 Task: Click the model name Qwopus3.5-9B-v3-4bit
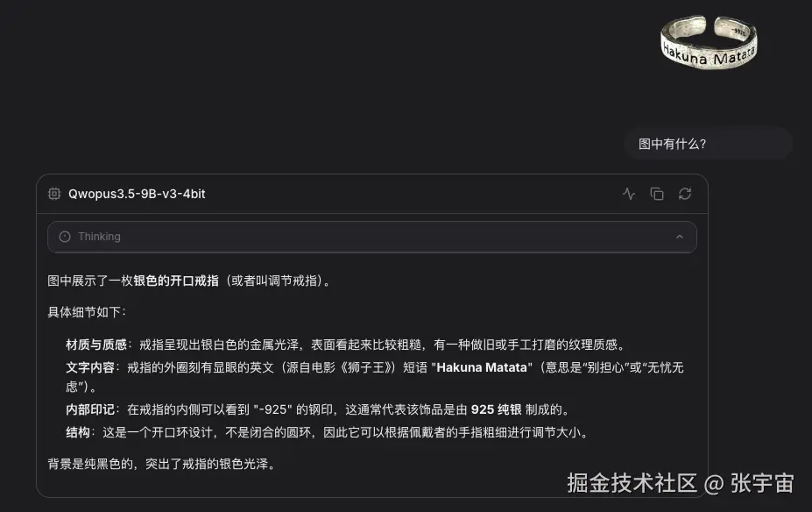click(x=137, y=194)
